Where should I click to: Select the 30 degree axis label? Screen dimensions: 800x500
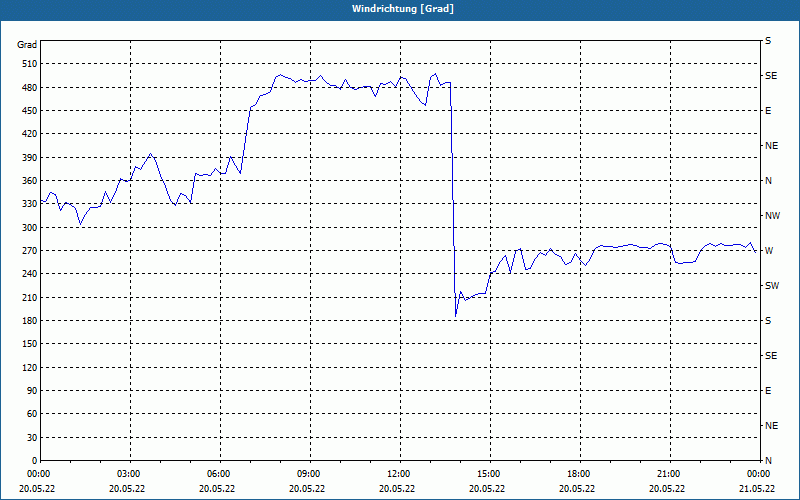(32, 437)
